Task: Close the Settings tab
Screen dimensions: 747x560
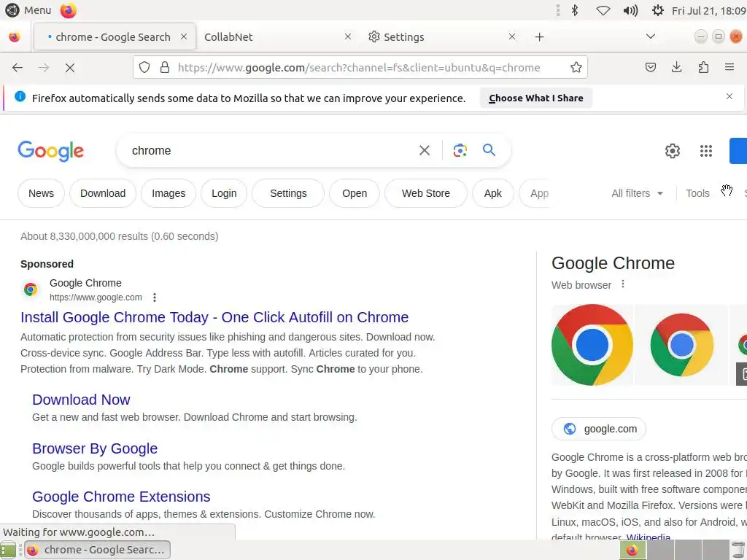Action: coord(511,36)
